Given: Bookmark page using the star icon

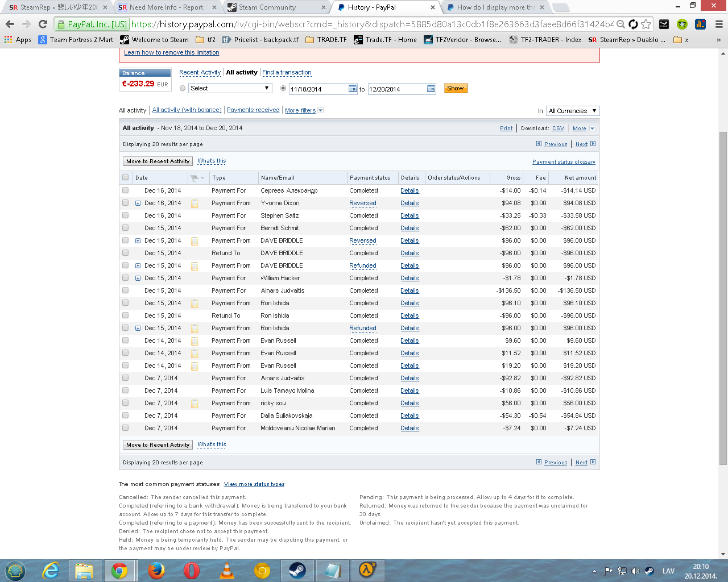Looking at the screenshot, I should [x=646, y=24].
